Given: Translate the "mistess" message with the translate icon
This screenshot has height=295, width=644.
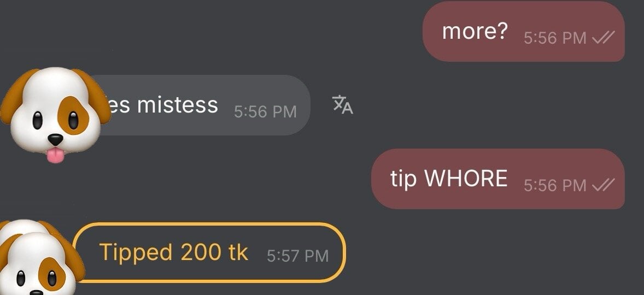Looking at the screenshot, I should (343, 104).
